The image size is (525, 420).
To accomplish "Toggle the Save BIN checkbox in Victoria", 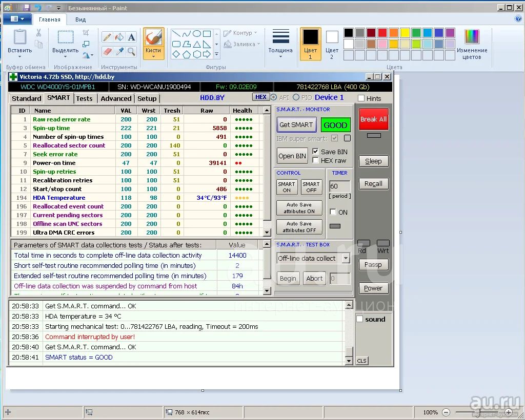I will (x=315, y=152).
